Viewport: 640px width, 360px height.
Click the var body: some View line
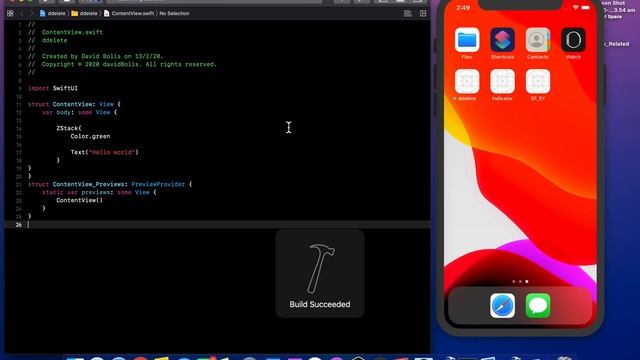(80, 112)
